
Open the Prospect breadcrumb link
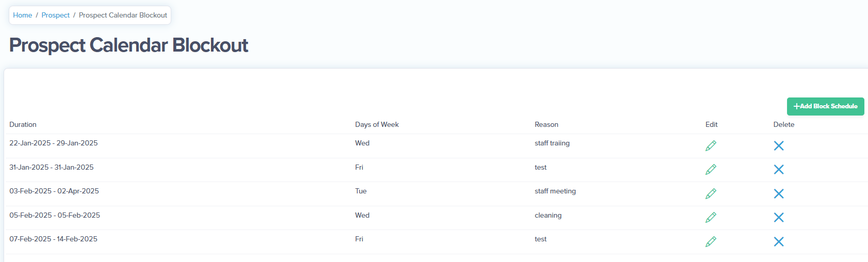(56, 15)
